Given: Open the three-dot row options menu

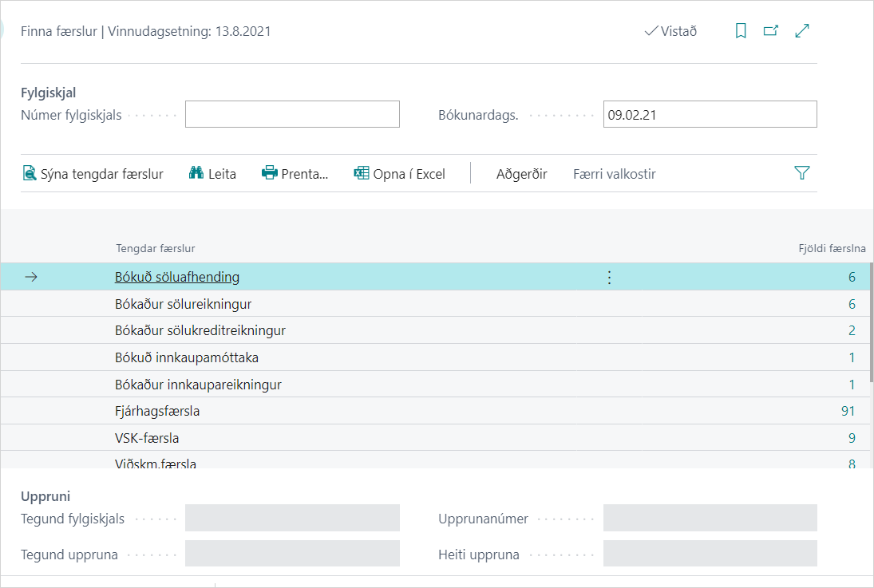Looking at the screenshot, I should (x=609, y=278).
